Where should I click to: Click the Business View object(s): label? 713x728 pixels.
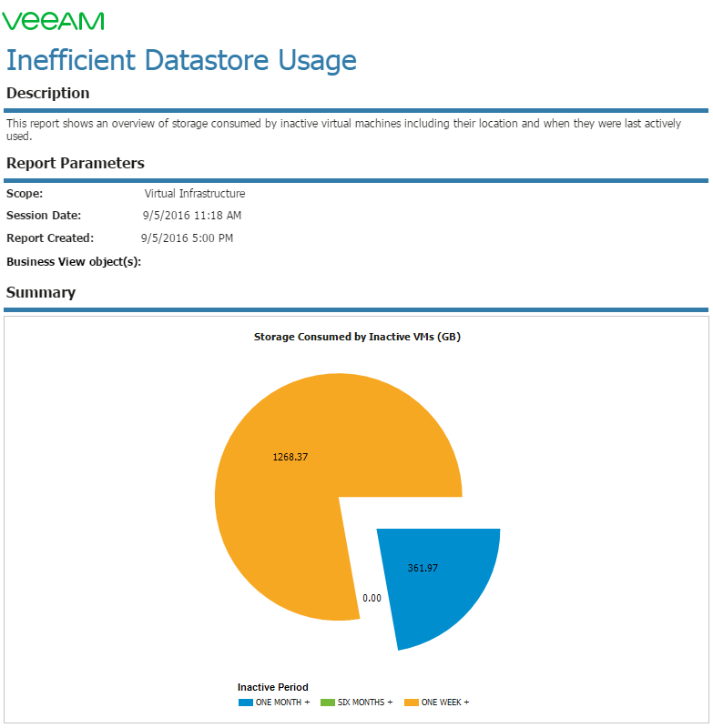tap(74, 262)
